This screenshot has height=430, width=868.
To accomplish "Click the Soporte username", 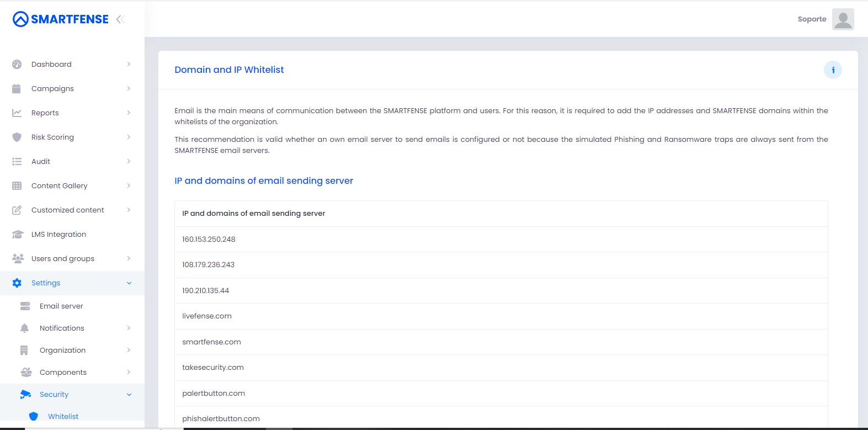I will tap(812, 19).
